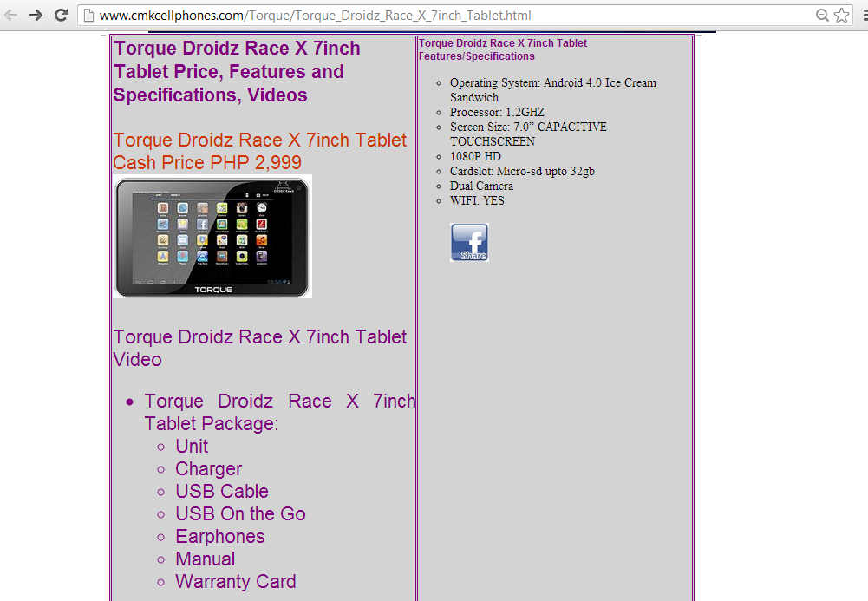Click the 'USB Cable' package item
The height and width of the screenshot is (601, 868).
(x=222, y=492)
